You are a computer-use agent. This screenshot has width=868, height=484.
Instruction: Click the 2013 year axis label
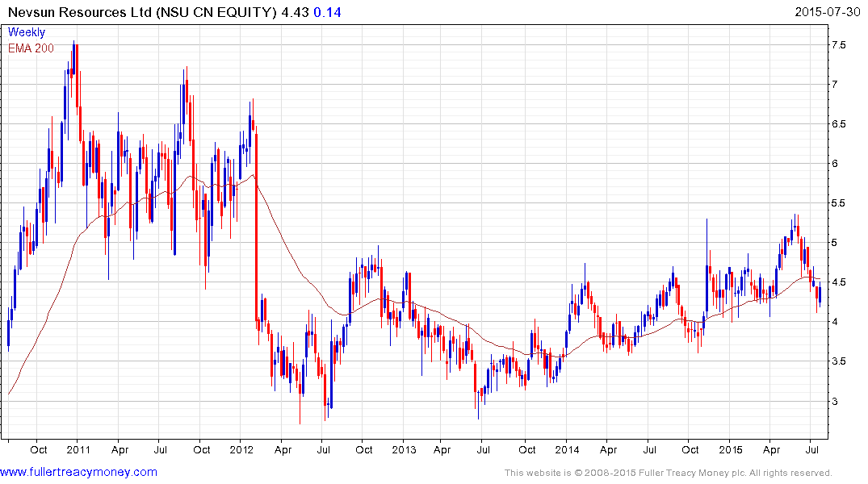click(404, 449)
